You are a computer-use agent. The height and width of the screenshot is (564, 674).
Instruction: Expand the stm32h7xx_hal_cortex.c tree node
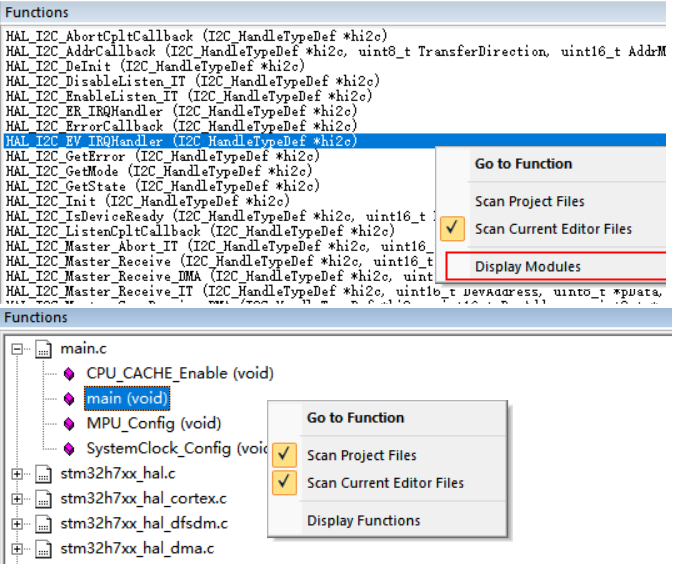click(x=18, y=498)
